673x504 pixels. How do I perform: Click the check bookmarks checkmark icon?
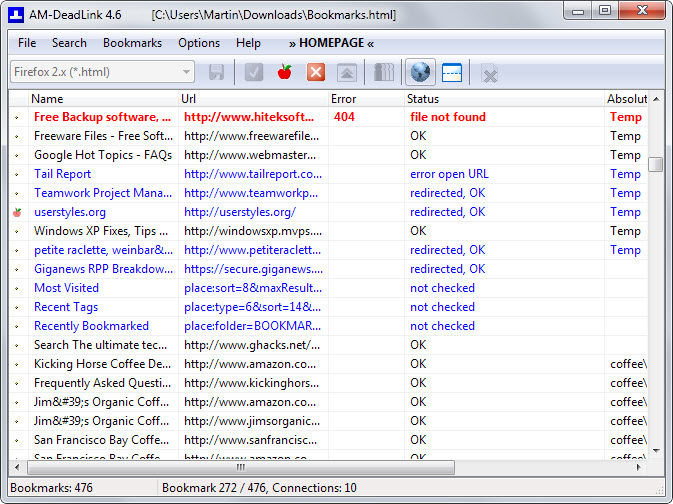pos(254,72)
